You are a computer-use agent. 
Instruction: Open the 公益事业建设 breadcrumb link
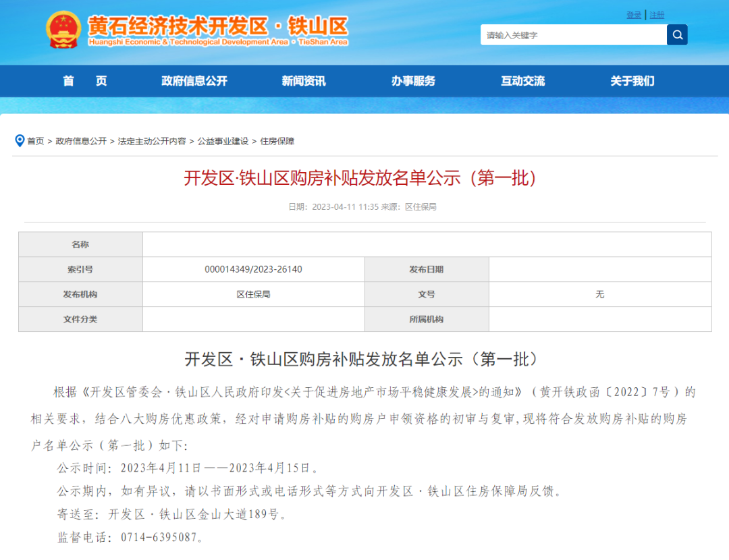223,141
